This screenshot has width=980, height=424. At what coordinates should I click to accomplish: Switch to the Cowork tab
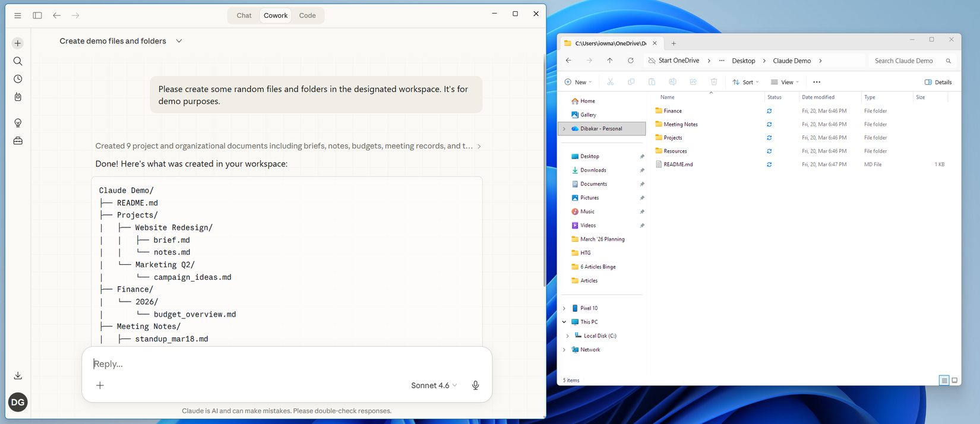pyautogui.click(x=276, y=15)
